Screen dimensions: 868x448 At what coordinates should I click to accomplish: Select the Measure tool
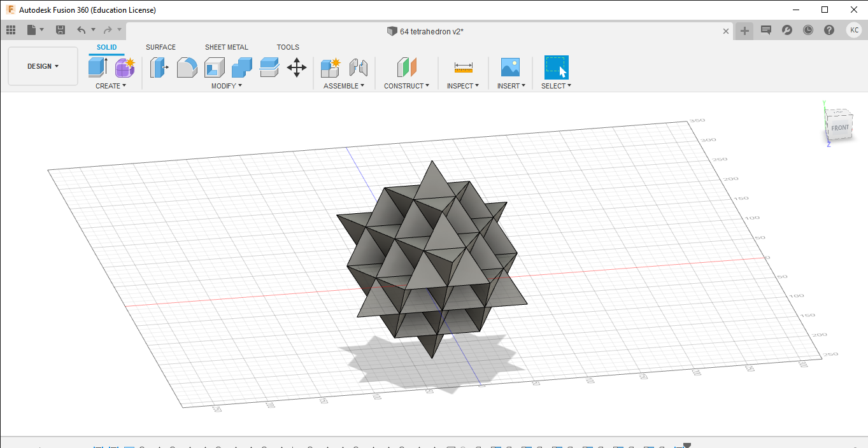click(463, 67)
